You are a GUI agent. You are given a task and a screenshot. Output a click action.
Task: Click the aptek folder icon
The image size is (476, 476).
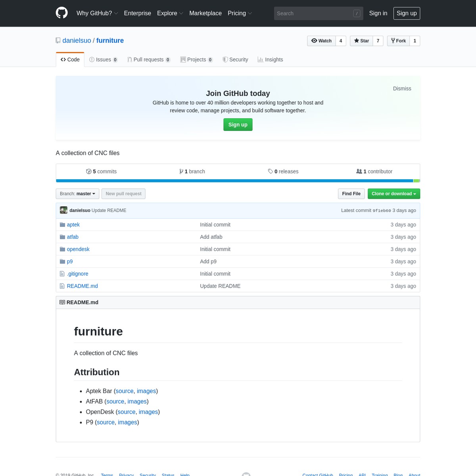coord(62,225)
